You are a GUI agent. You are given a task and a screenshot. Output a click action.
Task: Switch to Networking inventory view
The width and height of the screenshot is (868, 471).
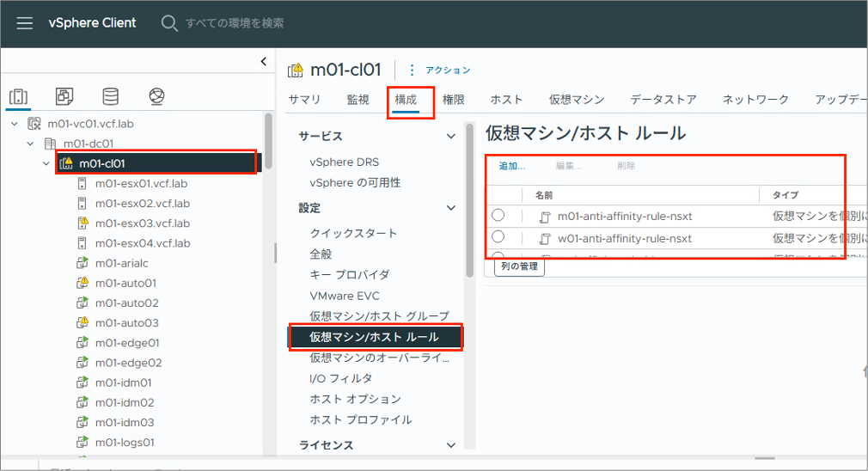coord(156,96)
